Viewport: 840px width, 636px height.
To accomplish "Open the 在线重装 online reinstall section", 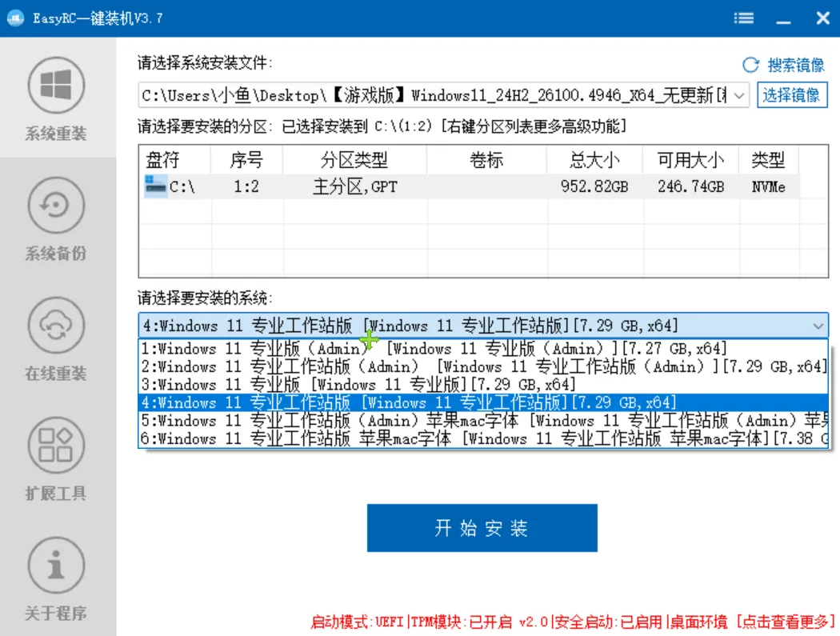I will tap(56, 339).
